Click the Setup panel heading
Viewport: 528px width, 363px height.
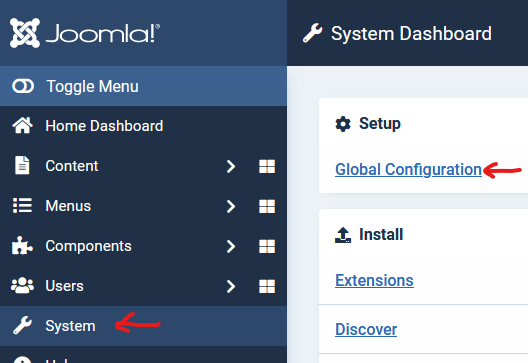click(380, 124)
